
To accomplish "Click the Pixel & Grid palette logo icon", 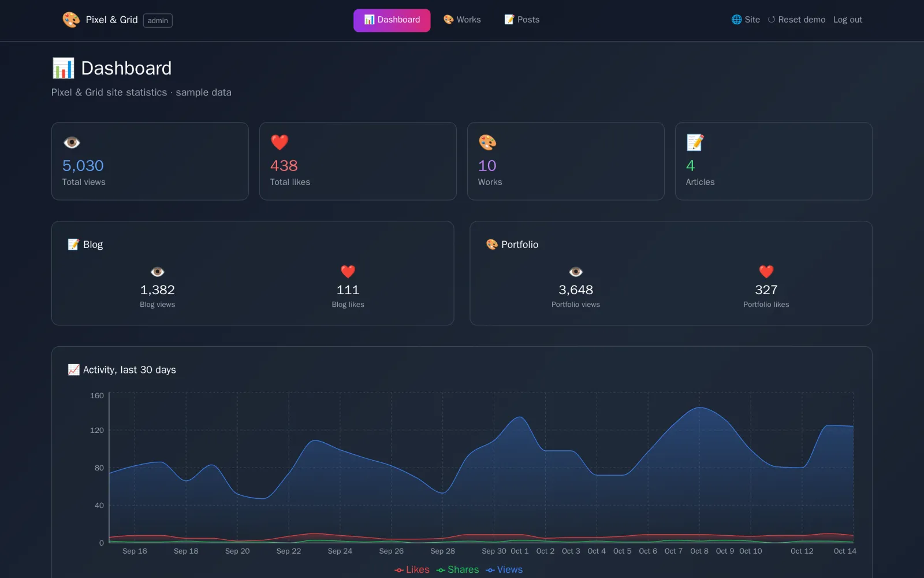I will [71, 20].
